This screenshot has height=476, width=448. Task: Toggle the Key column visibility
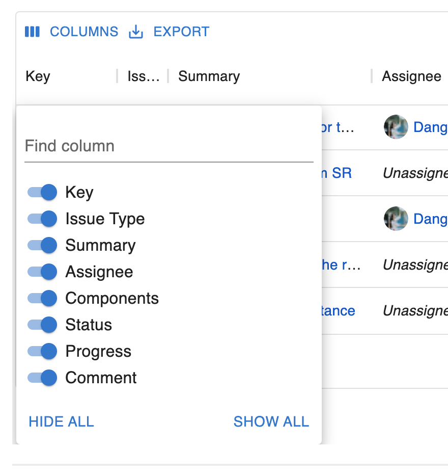[x=42, y=192]
